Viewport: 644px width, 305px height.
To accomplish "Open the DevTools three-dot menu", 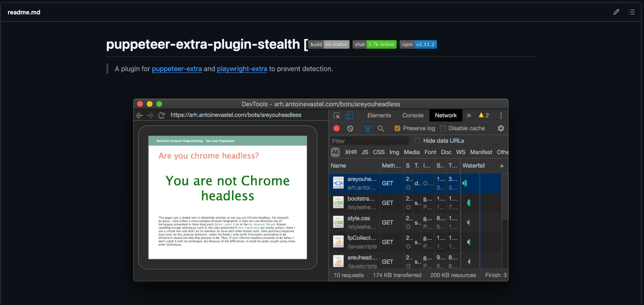I will 501,115.
